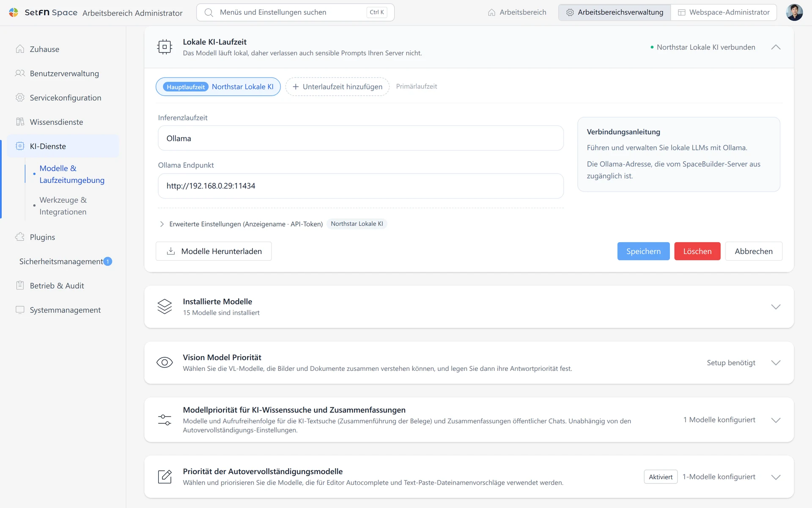Screen dimensions: 812x508
Task: Click the Autovervollständigung edit pencil icon
Action: (x=165, y=477)
